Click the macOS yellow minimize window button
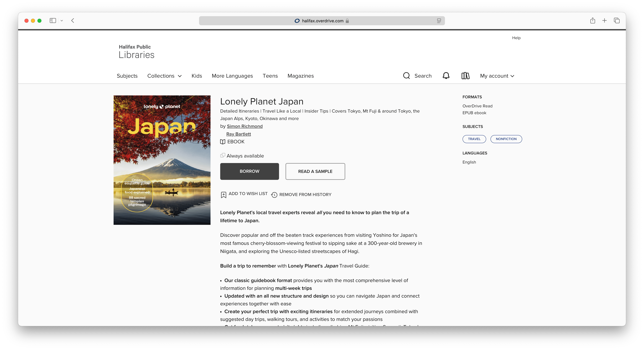644x350 pixels. point(33,21)
